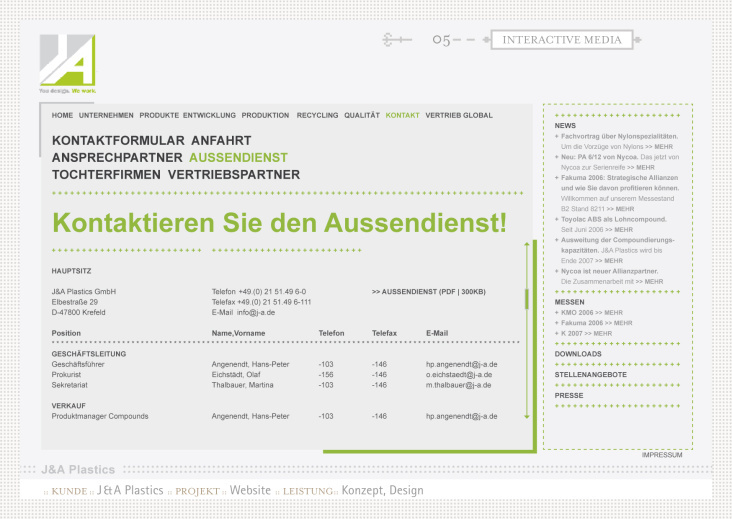732x519 pixels.
Task: Click the info@j-a.de email address
Action: coord(256,312)
